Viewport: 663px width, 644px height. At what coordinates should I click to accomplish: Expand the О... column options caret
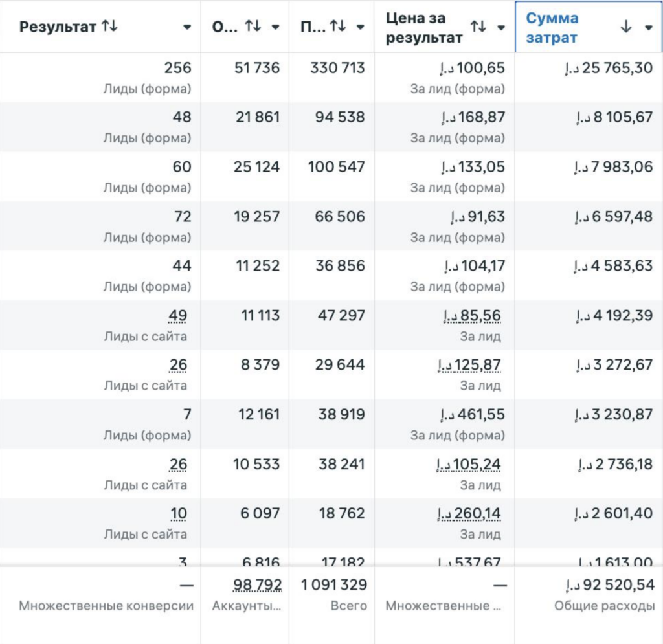(275, 27)
